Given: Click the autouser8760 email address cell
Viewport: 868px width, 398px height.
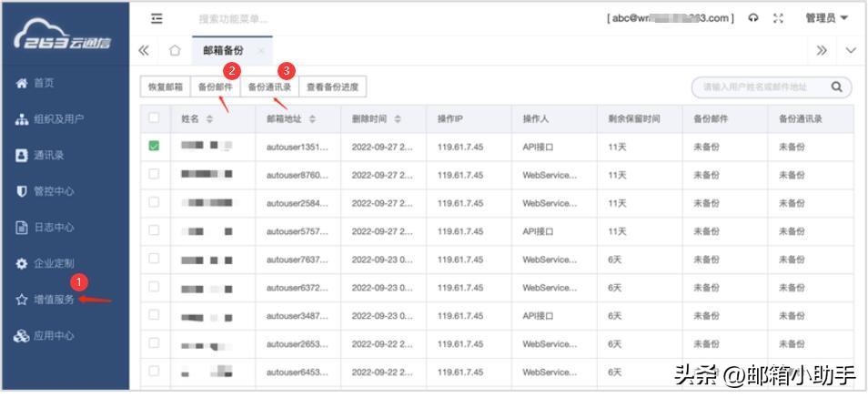Looking at the screenshot, I should (x=298, y=175).
